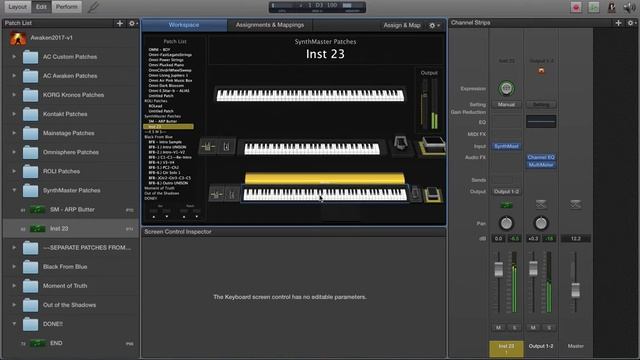Image resolution: width=640 pixels, height=360 pixels.
Task: Open the tuner from the toolbar
Action: point(93,7)
